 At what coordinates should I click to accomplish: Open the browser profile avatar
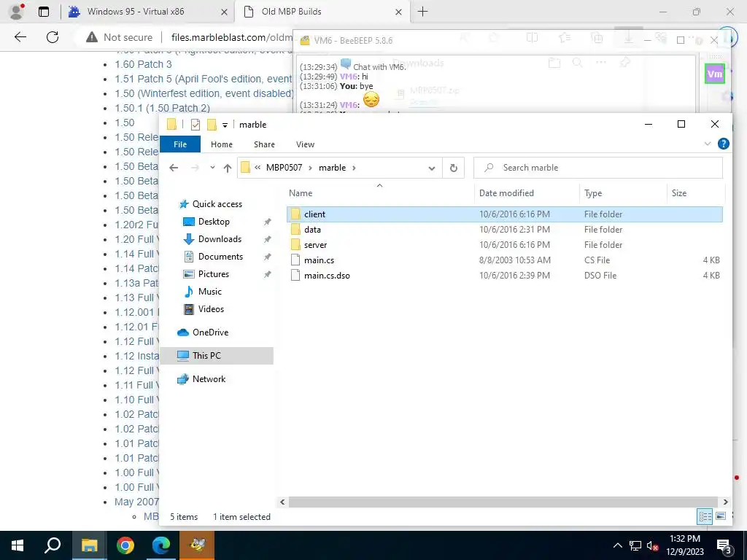click(x=17, y=12)
